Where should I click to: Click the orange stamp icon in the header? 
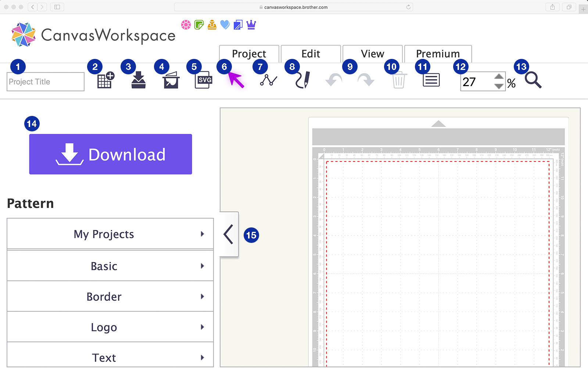tap(212, 25)
